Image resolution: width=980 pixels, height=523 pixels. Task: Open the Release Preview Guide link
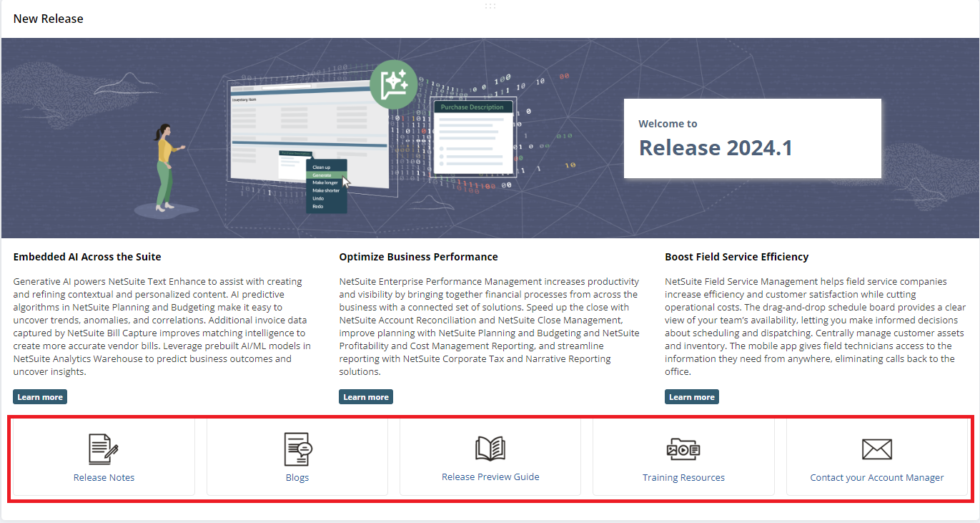(x=490, y=476)
